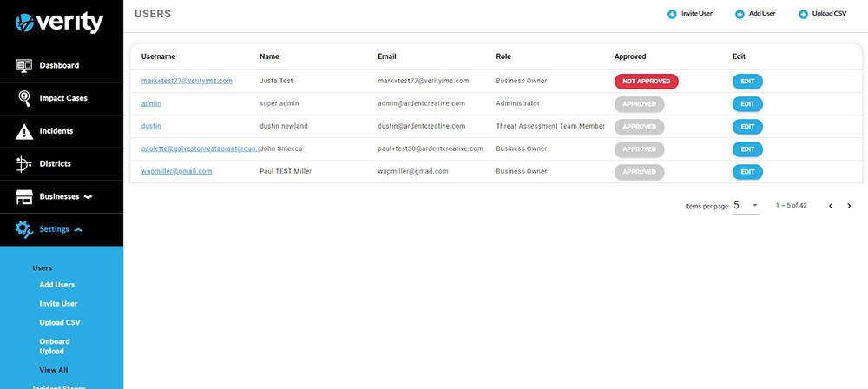The height and width of the screenshot is (389, 868).
Task: Click the Impact Cases magnifier icon
Action: pyautogui.click(x=24, y=98)
